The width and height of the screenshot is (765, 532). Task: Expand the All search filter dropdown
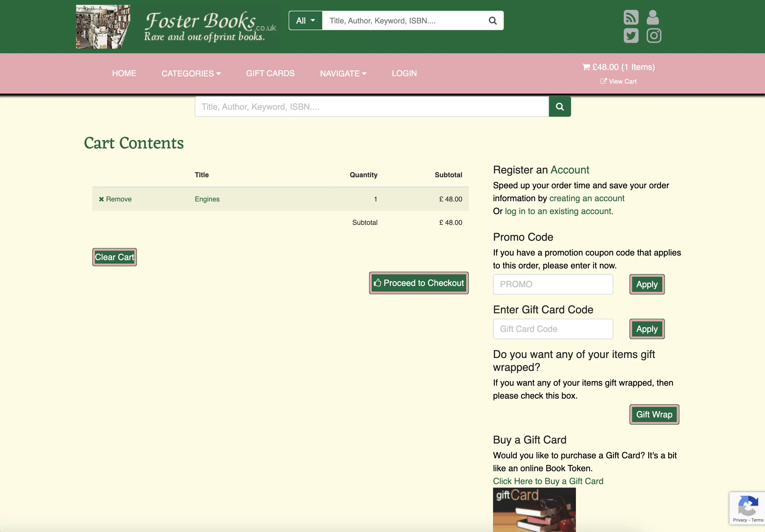click(x=305, y=21)
